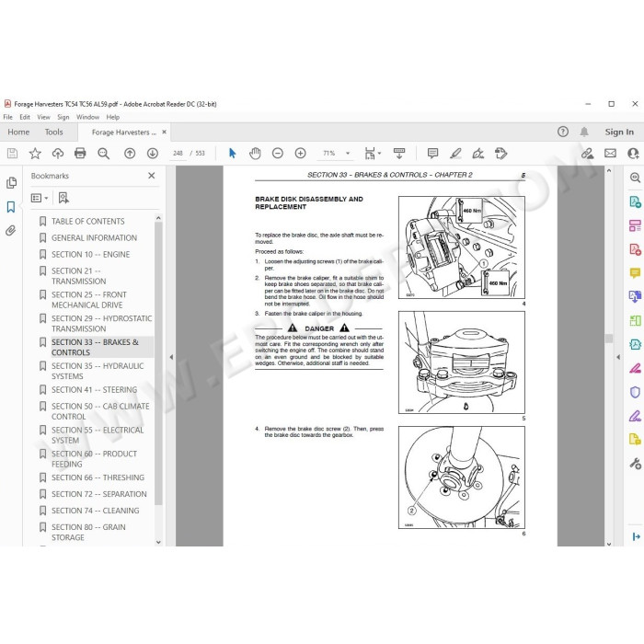The height and width of the screenshot is (644, 644).
Task: Expand right pane with bottom arrow icon
Action: tap(637, 536)
